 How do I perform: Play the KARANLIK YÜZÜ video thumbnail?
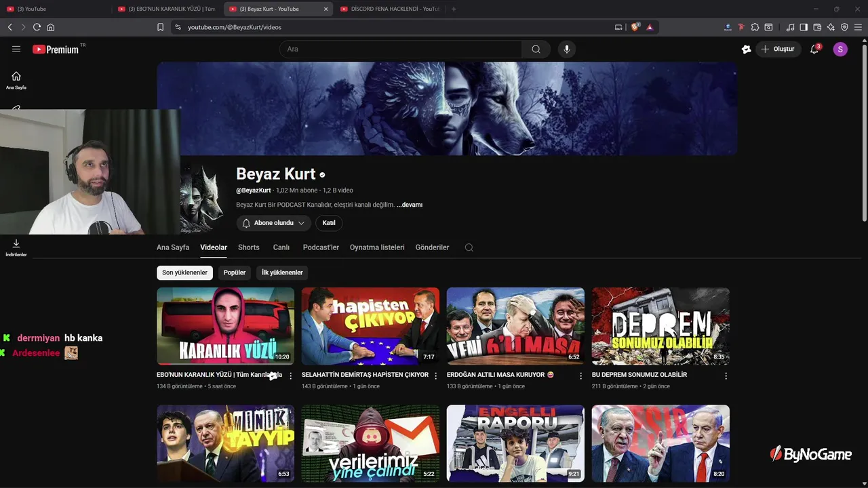coord(226,326)
